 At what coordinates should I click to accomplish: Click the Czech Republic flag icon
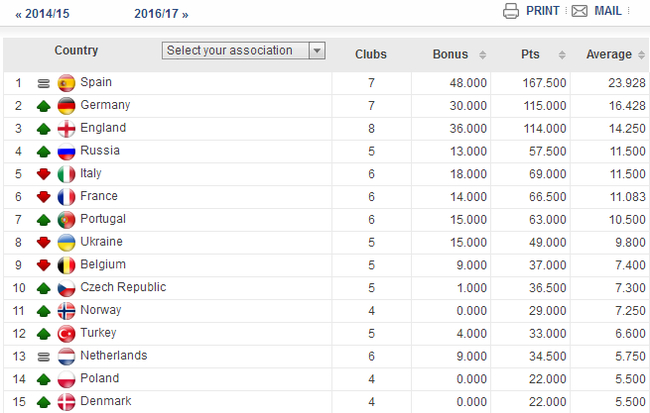(x=67, y=288)
